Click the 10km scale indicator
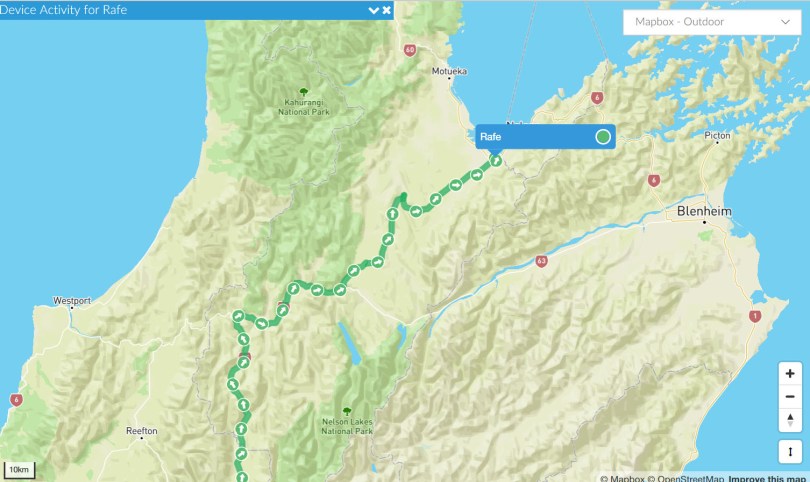Image resolution: width=810 pixels, height=482 pixels. pyautogui.click(x=20, y=470)
